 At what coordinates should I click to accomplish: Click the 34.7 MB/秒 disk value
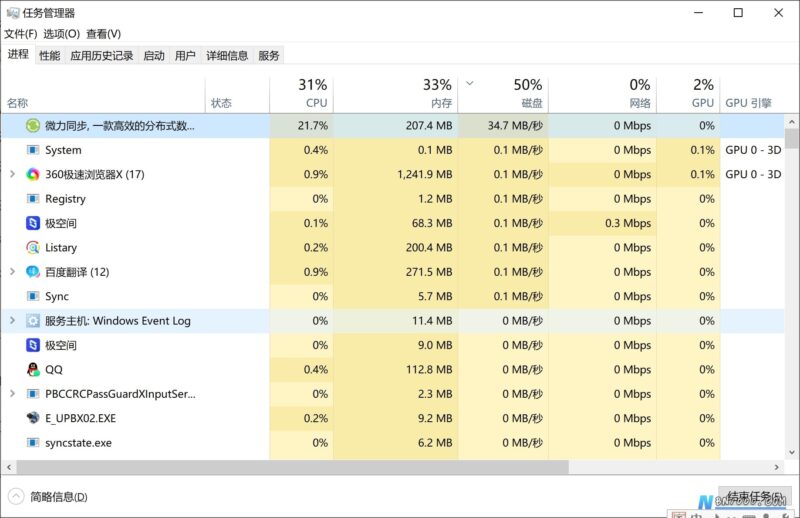point(515,126)
